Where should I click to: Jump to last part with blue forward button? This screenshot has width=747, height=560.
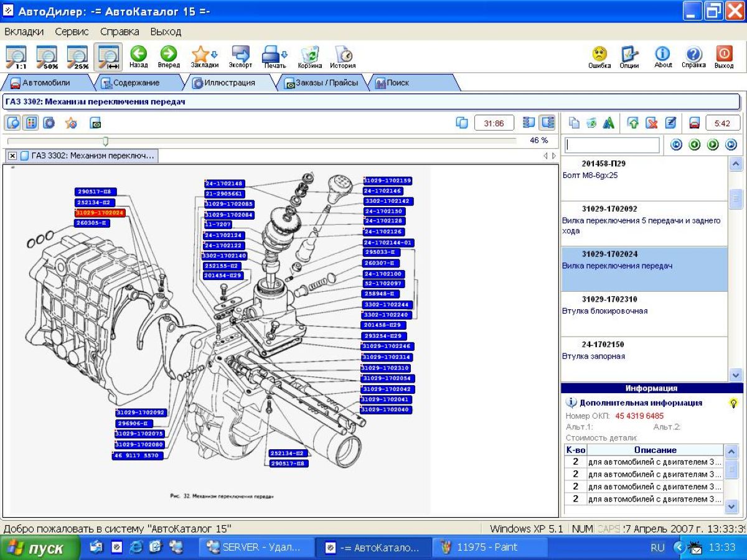[731, 145]
